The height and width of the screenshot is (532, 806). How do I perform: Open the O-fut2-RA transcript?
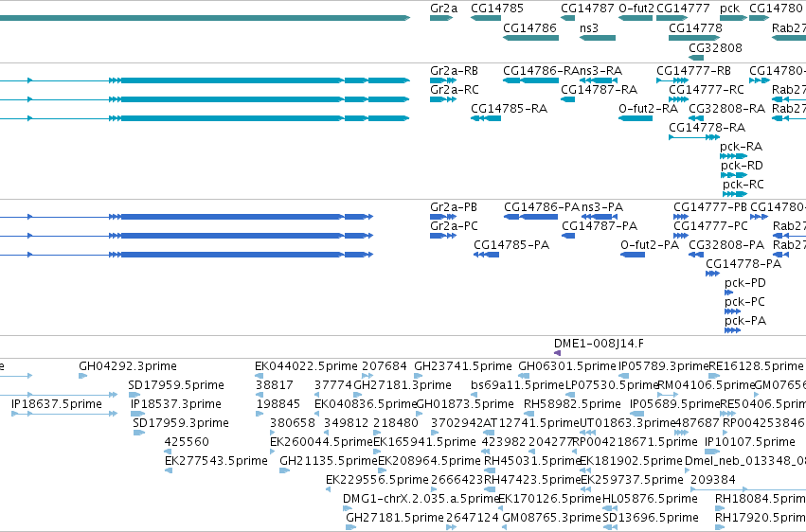point(636,118)
